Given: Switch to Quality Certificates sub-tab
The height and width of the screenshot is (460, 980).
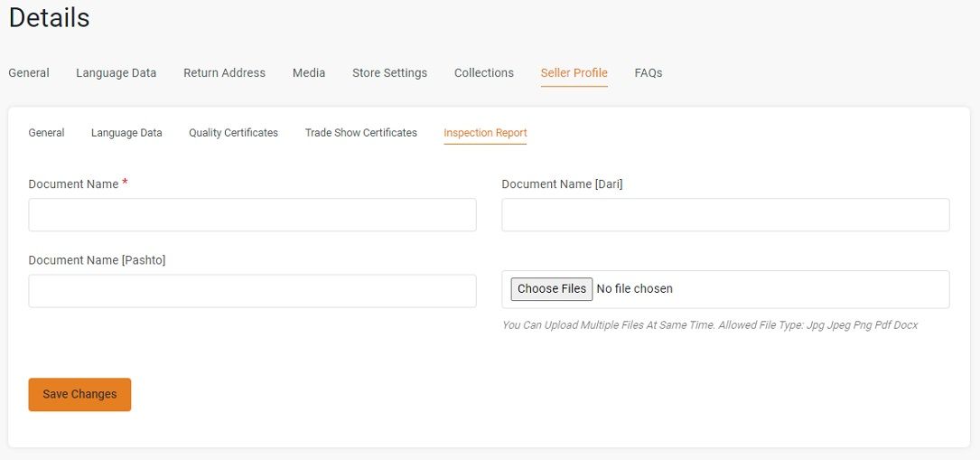Looking at the screenshot, I should coord(233,133).
